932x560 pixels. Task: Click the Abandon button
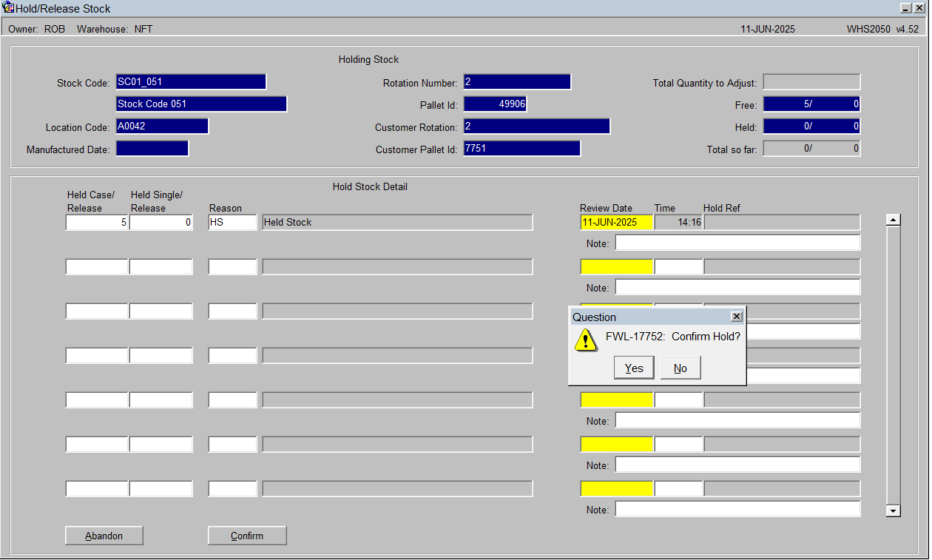click(104, 536)
